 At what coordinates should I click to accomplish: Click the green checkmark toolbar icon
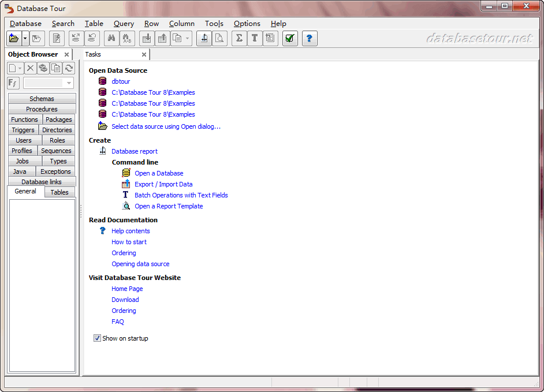click(x=290, y=39)
